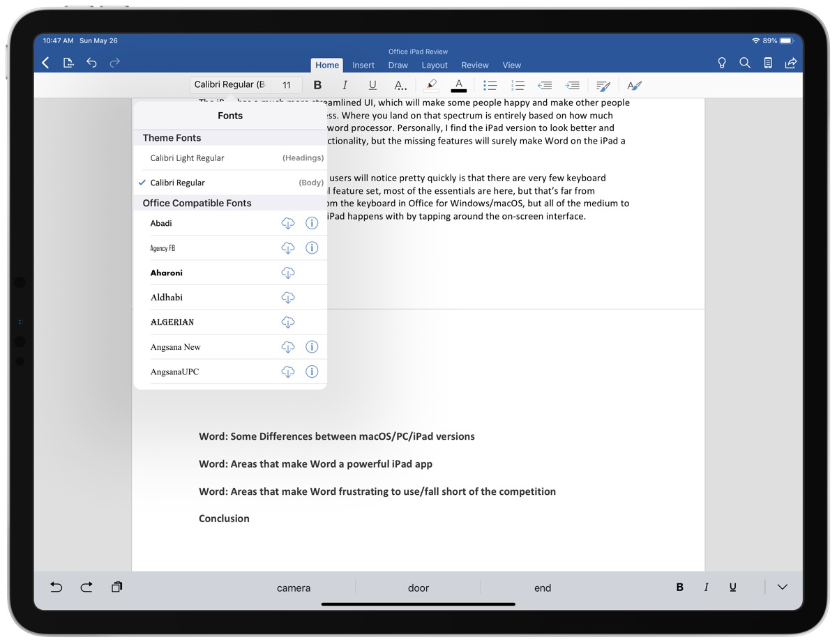The width and height of the screenshot is (837, 644).
Task: Choose the Algerian font
Action: [x=172, y=323]
